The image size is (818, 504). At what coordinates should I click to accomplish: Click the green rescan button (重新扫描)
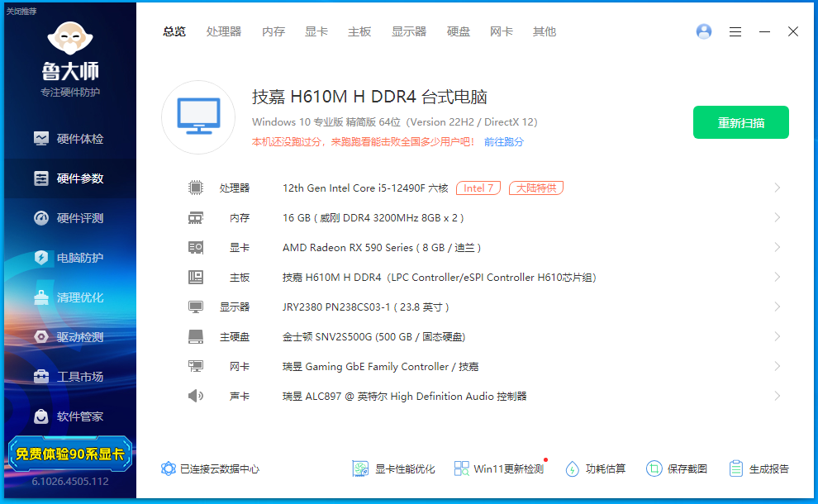click(740, 122)
